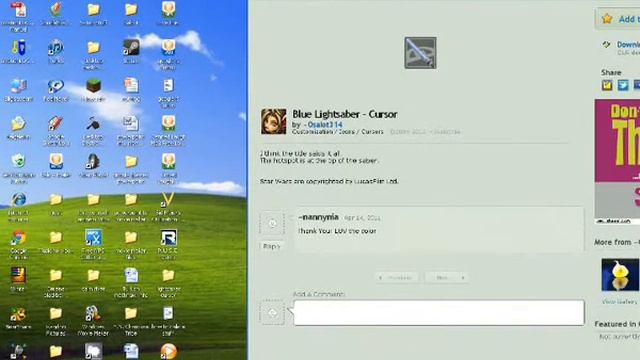
Task: Open the QuickTime Player desktop shortcut
Action: tap(56, 86)
